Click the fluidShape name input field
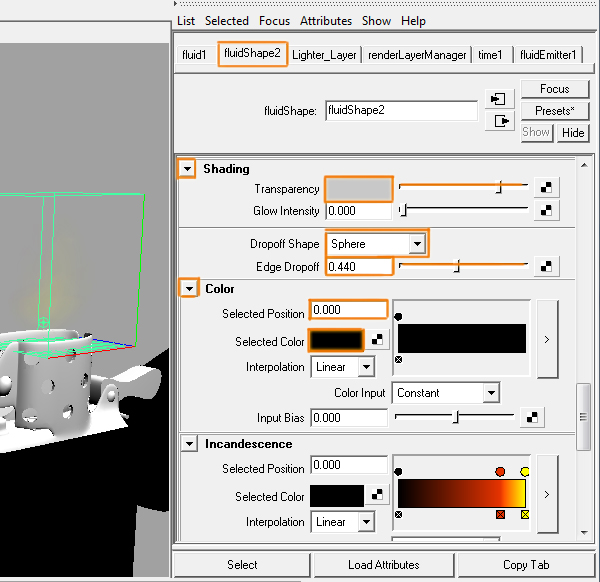This screenshot has width=600, height=582. coord(401,111)
